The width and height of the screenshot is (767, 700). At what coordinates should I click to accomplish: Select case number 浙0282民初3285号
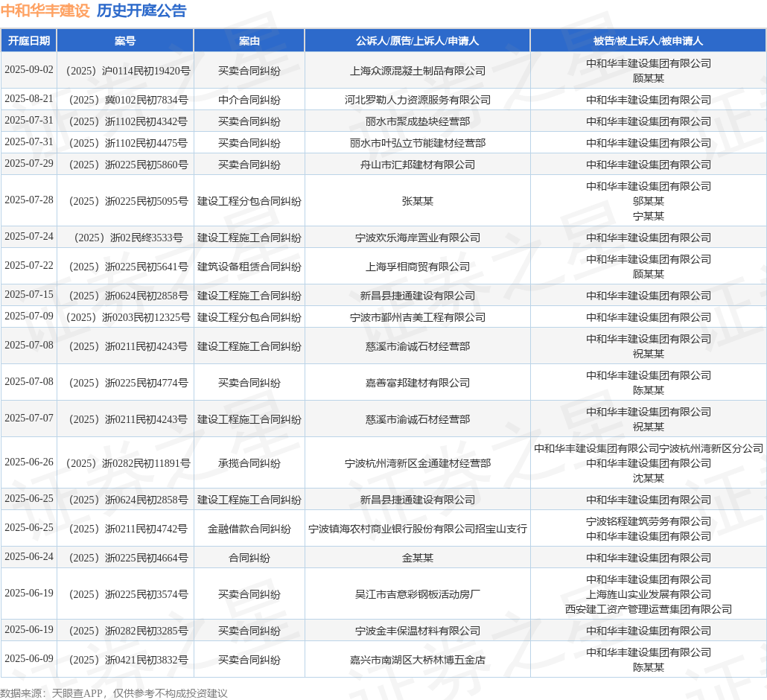(x=128, y=631)
